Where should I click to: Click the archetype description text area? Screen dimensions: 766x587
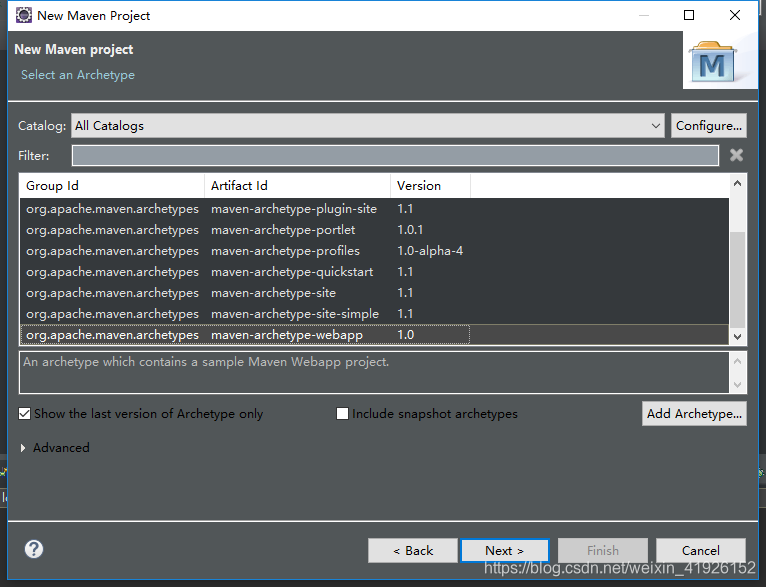click(x=374, y=373)
